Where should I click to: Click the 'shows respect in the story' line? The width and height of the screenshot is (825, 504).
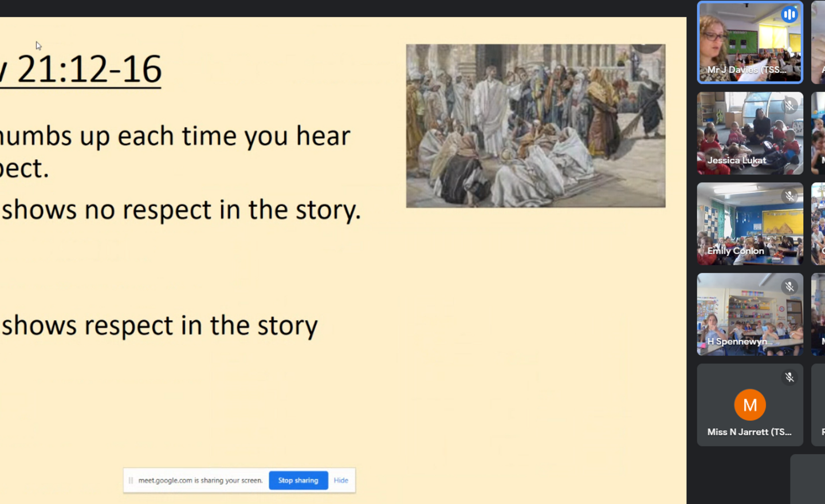pyautogui.click(x=159, y=326)
